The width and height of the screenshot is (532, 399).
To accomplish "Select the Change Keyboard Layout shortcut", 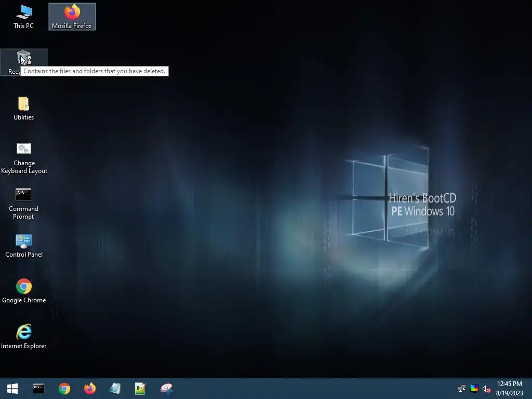I will point(24,158).
